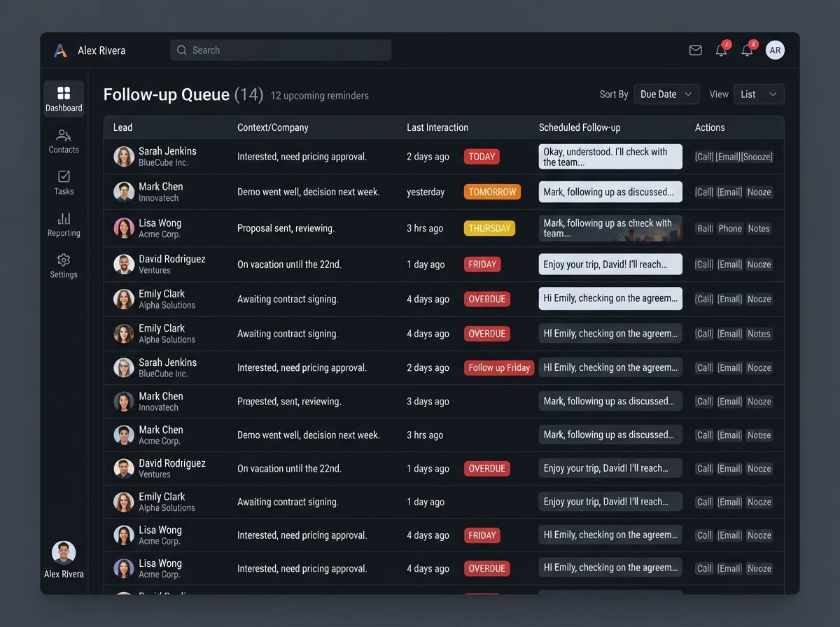840x627 pixels.
Task: Click the TOMORROW badge
Action: pyautogui.click(x=492, y=192)
